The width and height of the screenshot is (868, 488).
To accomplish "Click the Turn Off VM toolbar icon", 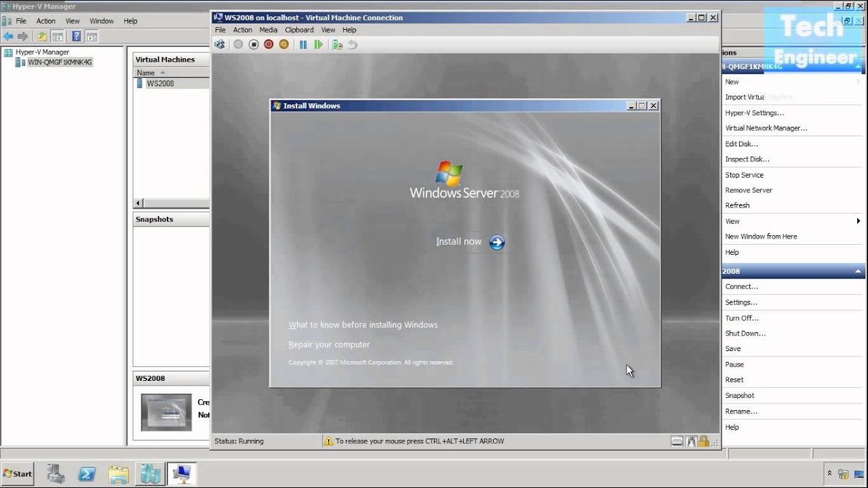I will pyautogui.click(x=254, y=45).
